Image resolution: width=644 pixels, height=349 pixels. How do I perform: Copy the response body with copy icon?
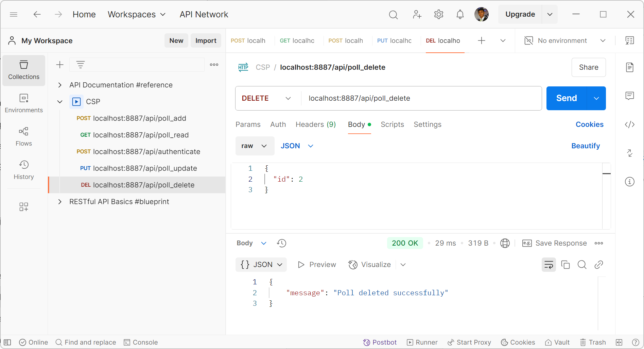click(565, 265)
